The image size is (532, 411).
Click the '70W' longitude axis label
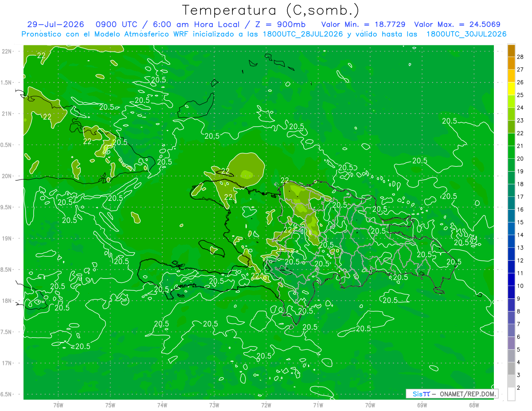[370, 405]
